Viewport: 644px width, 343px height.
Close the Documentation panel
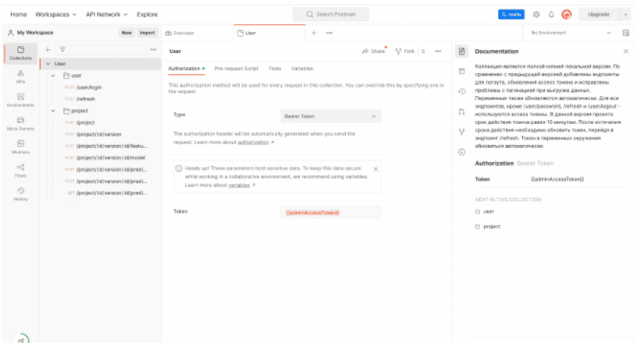(626, 51)
